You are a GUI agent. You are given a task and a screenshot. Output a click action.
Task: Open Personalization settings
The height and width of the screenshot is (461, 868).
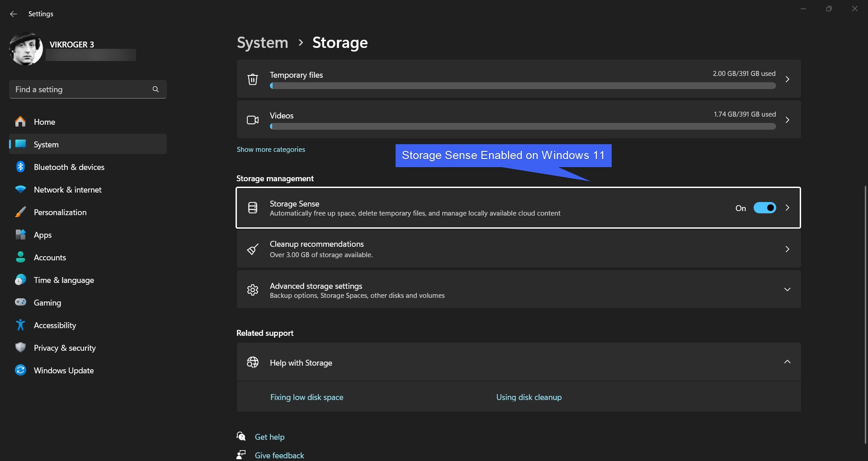[x=88, y=212]
